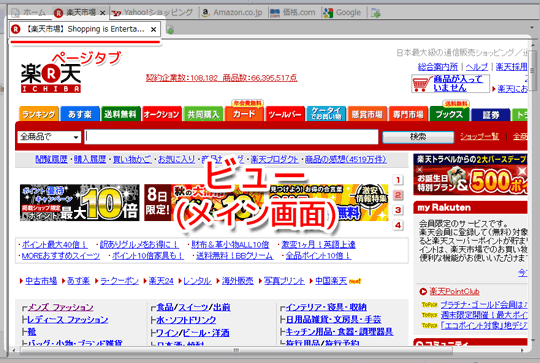540x363 pixels.
Task: Open the ランキング navigation tab
Action: click(39, 114)
